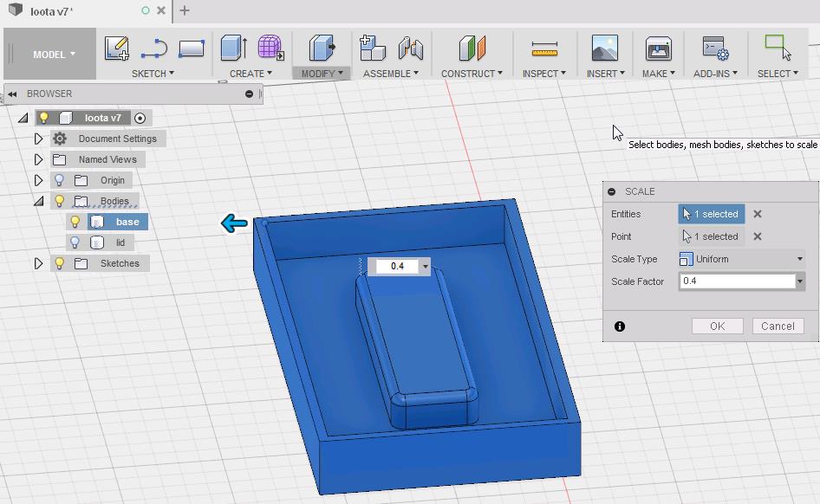Open the MODIFY menu
The height and width of the screenshot is (504, 820).
tap(322, 74)
